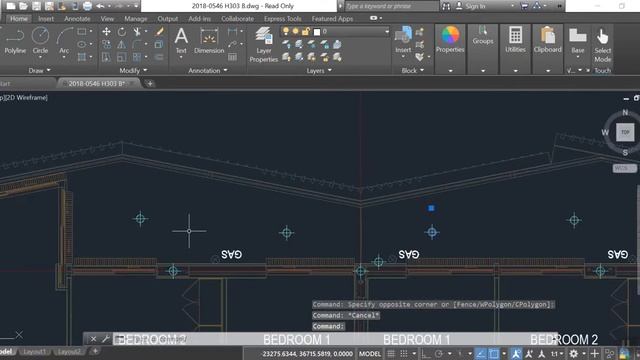Select the Circle draw tool

click(x=40, y=40)
